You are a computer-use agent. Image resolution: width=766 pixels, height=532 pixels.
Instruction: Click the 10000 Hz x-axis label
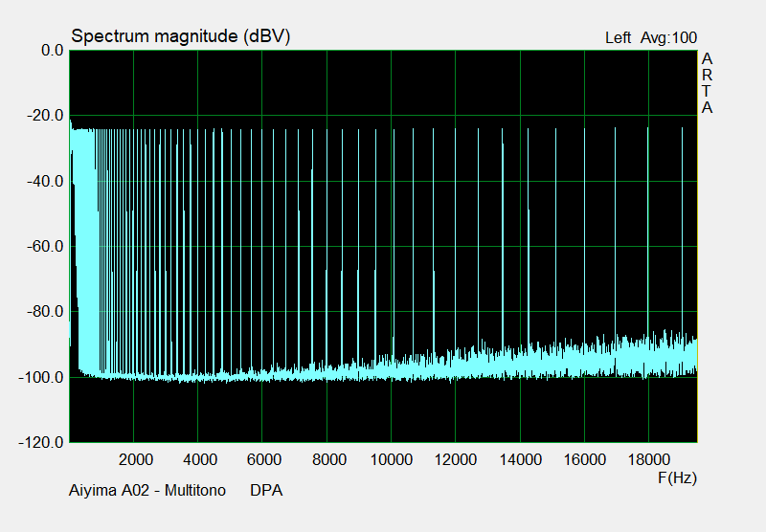[x=392, y=458]
